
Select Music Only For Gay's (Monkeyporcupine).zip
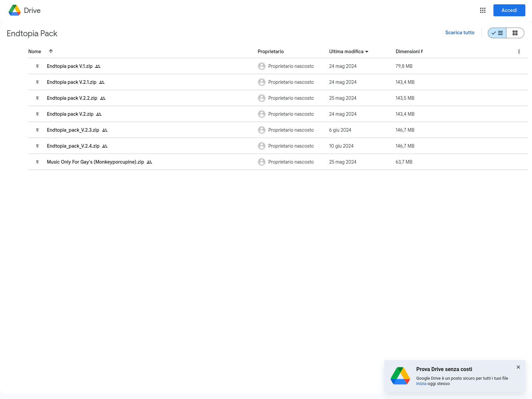[278, 162]
